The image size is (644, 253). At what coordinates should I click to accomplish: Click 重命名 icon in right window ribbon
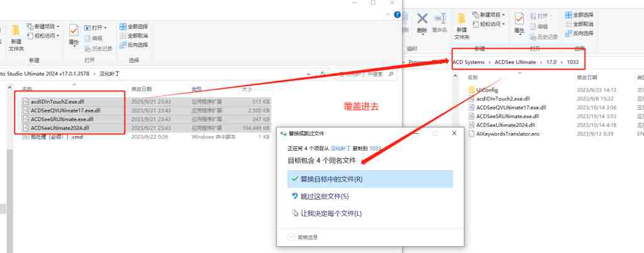pos(440,23)
